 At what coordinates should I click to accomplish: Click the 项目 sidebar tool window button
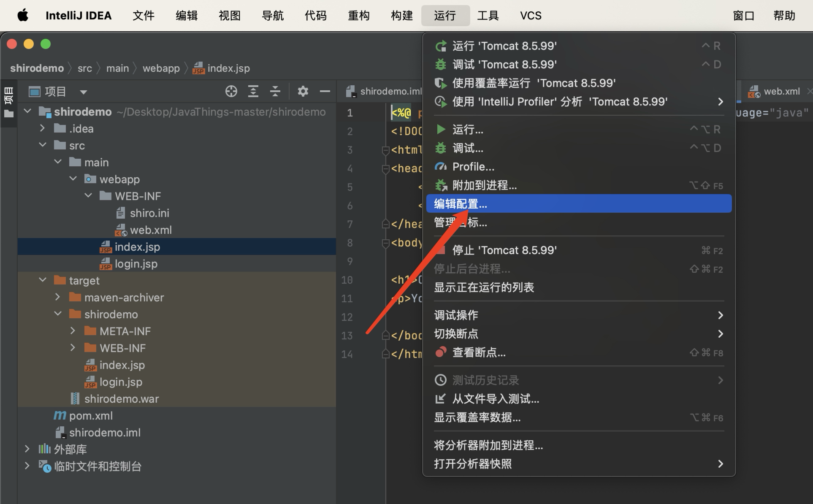pyautogui.click(x=8, y=95)
